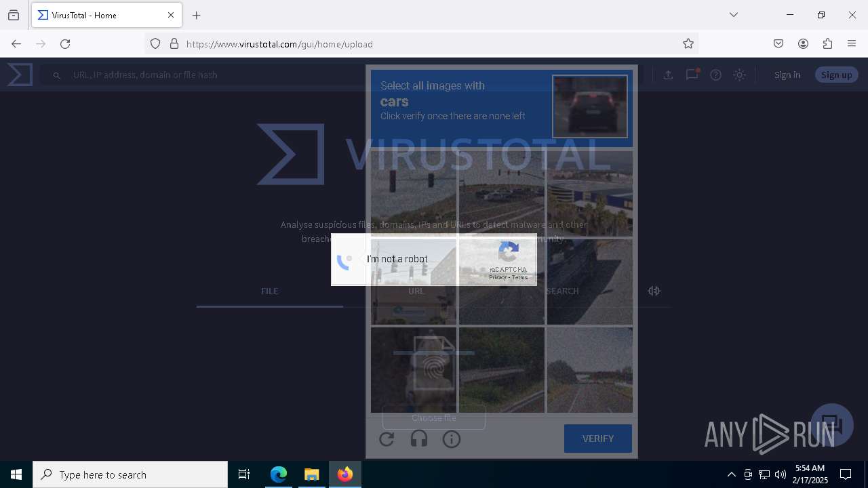The width and height of the screenshot is (868, 488).
Task: Click the Type here to search box
Action: tap(130, 474)
